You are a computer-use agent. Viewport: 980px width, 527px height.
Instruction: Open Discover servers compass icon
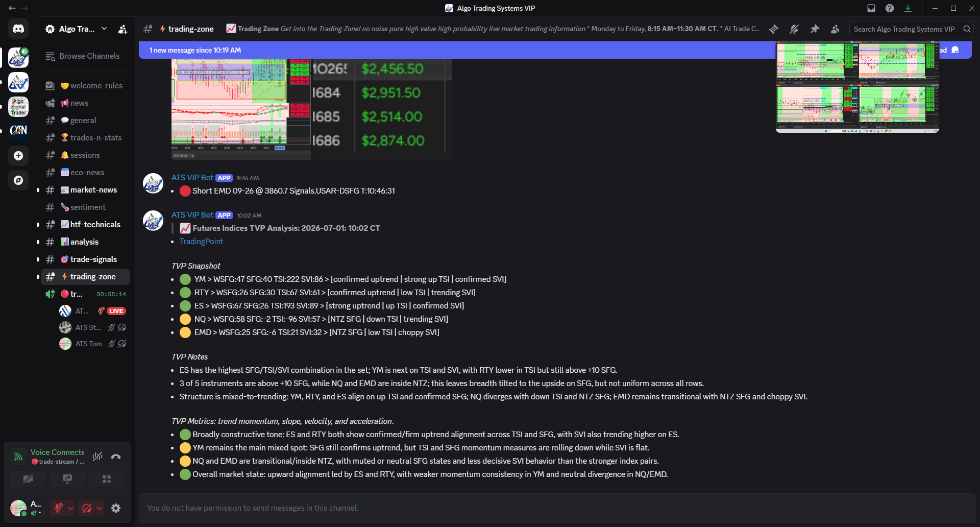pos(18,180)
